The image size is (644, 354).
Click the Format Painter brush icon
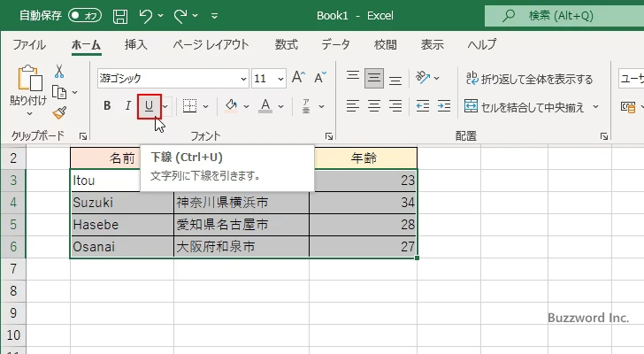click(x=59, y=113)
